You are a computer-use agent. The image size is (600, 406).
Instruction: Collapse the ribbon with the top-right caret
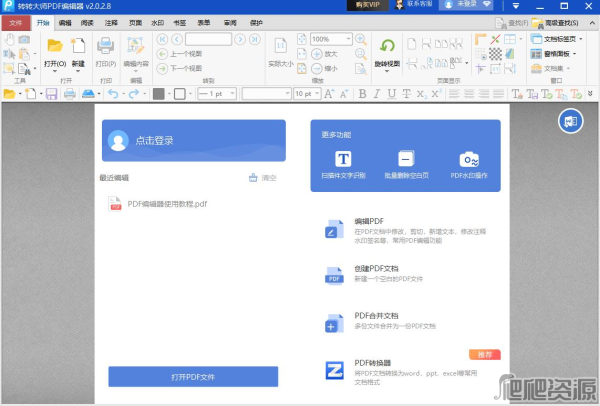point(592,23)
